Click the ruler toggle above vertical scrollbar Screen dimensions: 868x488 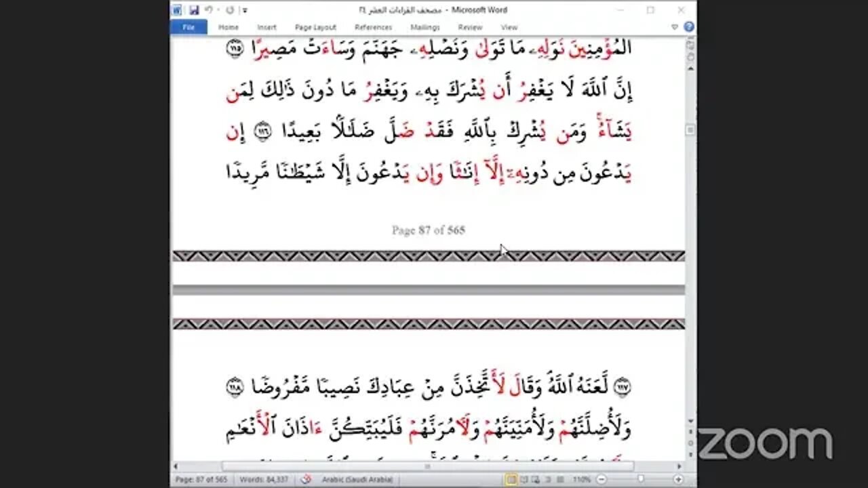[690, 44]
